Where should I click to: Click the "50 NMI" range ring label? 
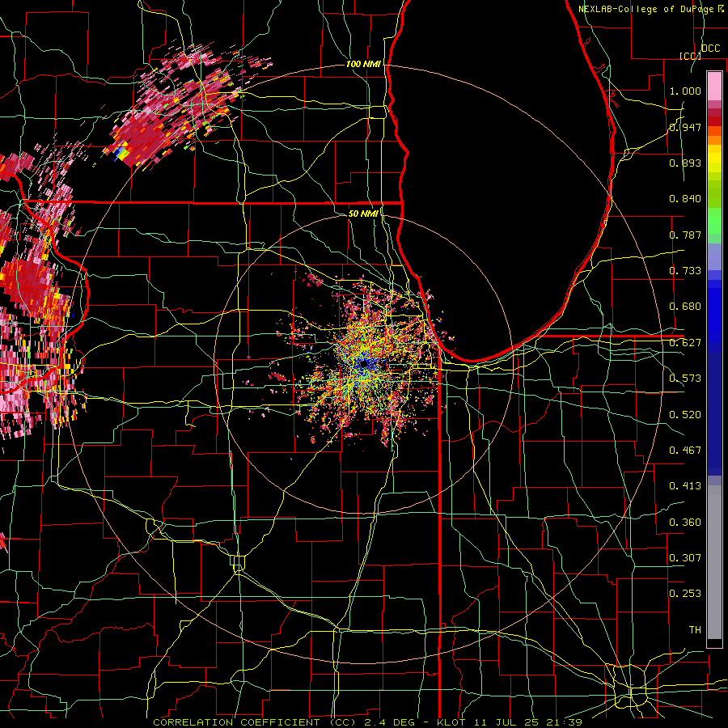point(363,214)
